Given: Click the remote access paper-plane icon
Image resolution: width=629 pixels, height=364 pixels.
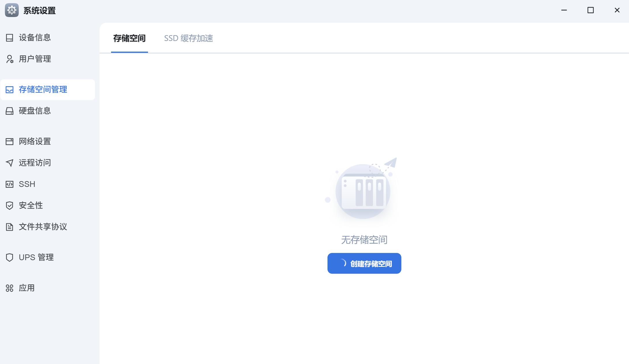Looking at the screenshot, I should point(10,163).
